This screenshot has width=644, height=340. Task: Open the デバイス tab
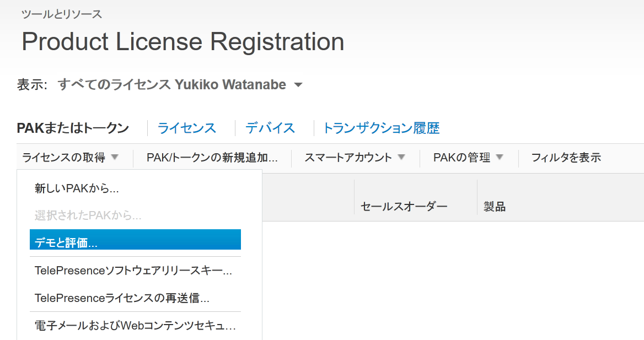pyautogui.click(x=270, y=128)
